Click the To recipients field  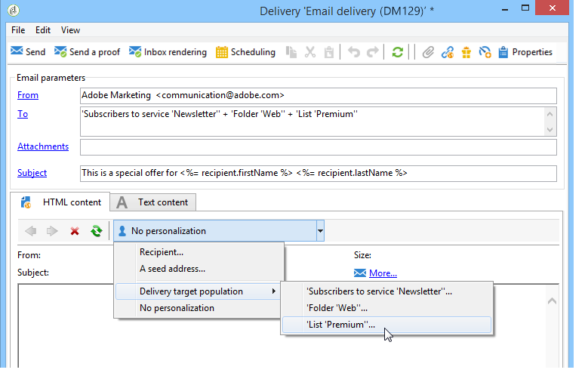[x=312, y=122]
